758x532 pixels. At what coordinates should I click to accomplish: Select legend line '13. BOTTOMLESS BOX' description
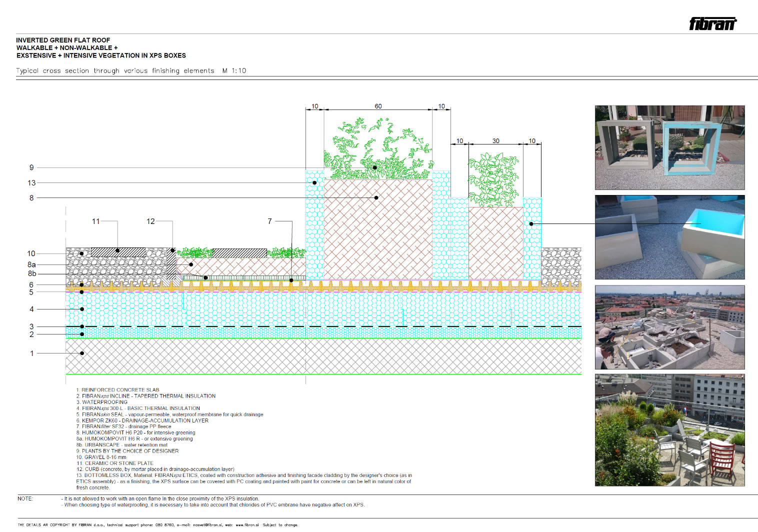pos(244,481)
